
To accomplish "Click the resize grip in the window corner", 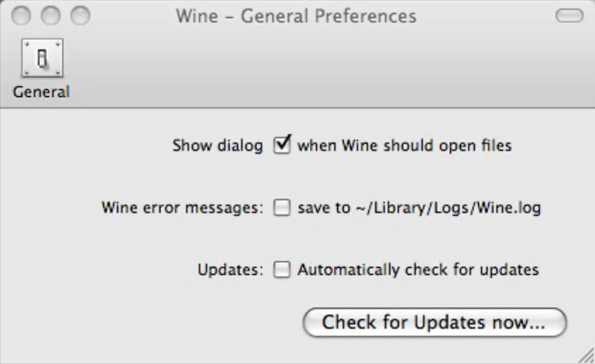I will (x=586, y=355).
